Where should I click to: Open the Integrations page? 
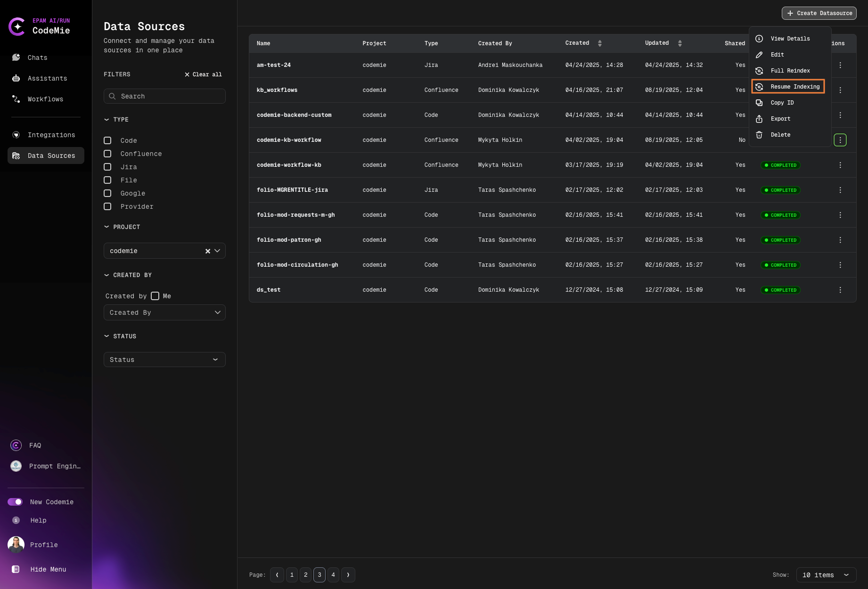pyautogui.click(x=51, y=135)
